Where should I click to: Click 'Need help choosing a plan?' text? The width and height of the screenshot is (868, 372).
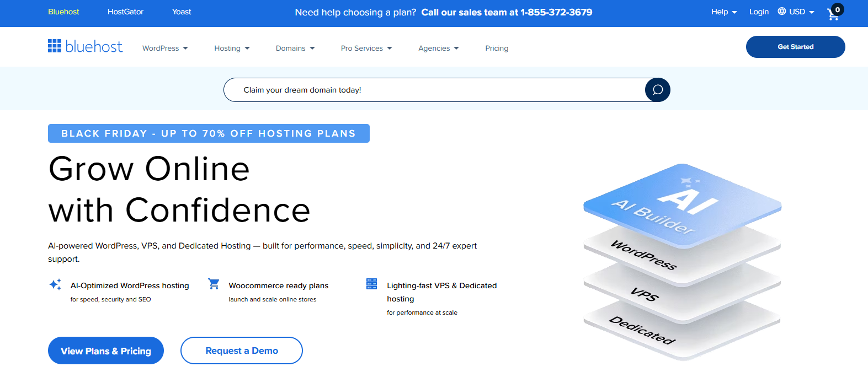355,12
